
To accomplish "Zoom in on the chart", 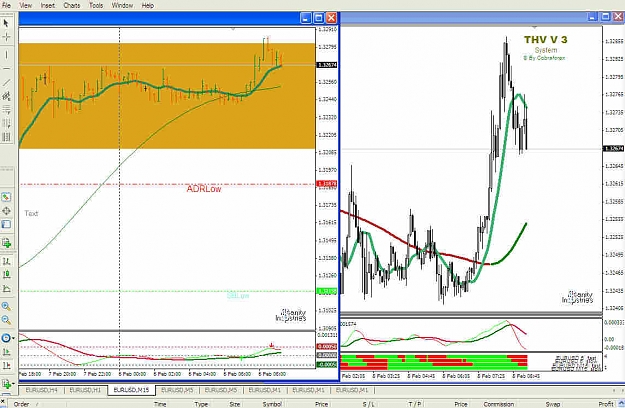I will 6,306.
